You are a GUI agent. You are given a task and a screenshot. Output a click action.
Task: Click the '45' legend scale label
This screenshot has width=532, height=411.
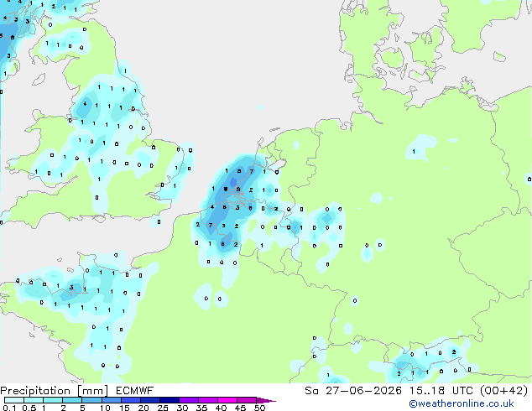[x=240, y=408]
